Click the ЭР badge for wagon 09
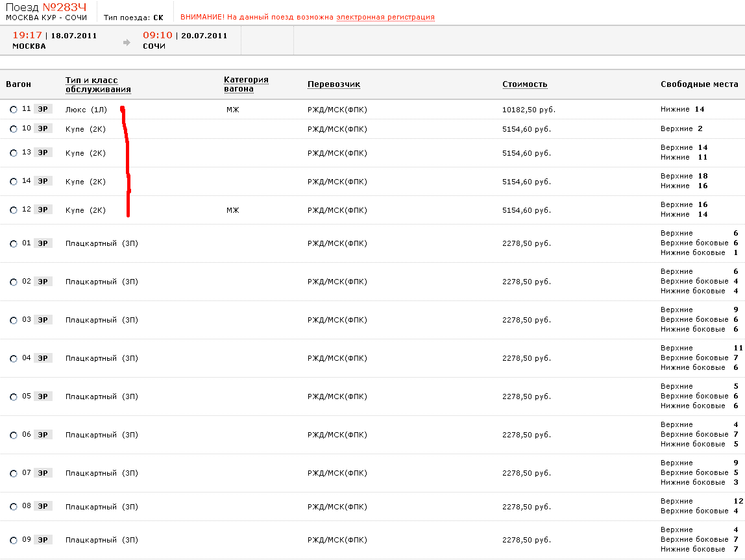 pyautogui.click(x=43, y=540)
